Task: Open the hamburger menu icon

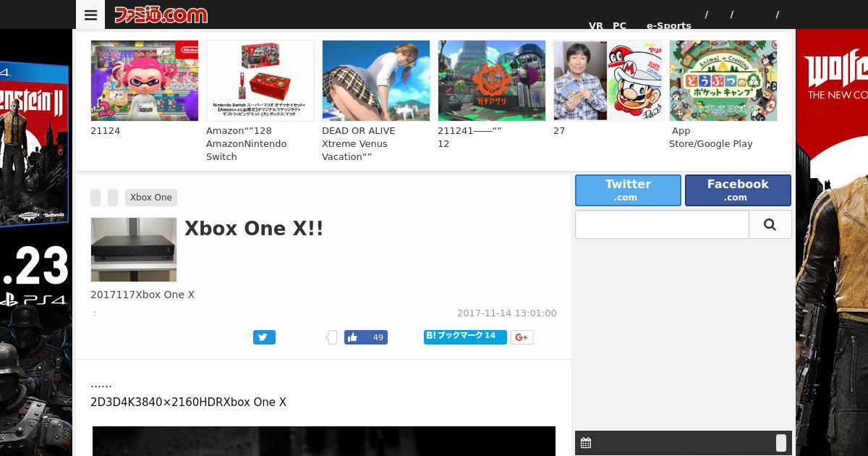Action: [90, 14]
